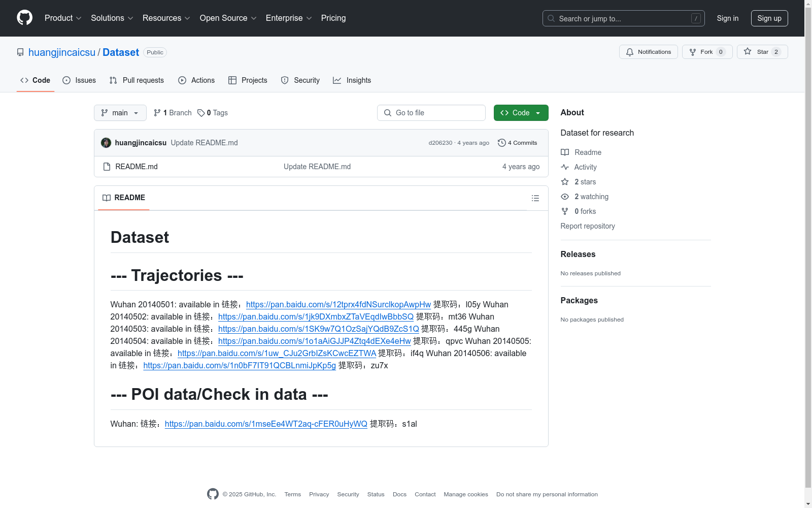Click the GitHub logo in header
Image resolution: width=812 pixels, height=508 pixels.
point(24,18)
